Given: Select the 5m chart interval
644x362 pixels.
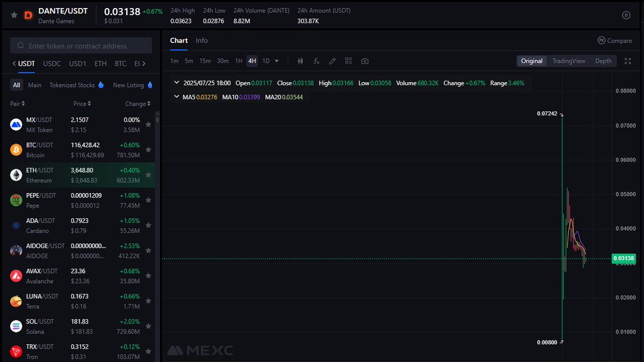Looking at the screenshot, I should [189, 61].
